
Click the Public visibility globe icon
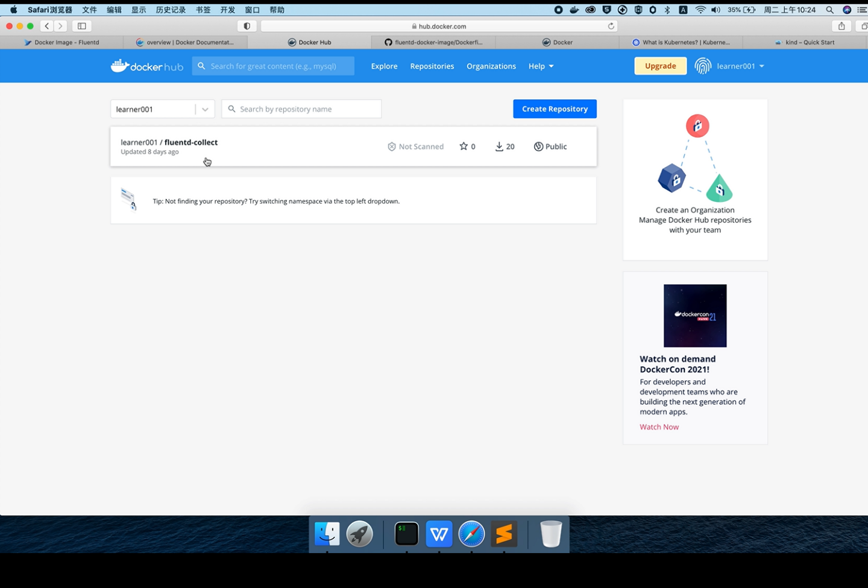pyautogui.click(x=538, y=146)
